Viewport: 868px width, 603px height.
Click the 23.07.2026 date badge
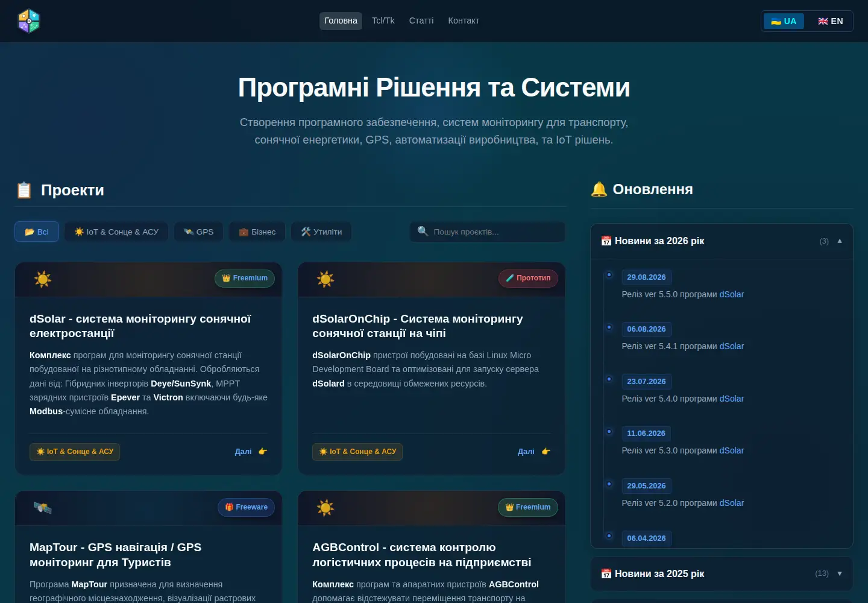point(646,382)
